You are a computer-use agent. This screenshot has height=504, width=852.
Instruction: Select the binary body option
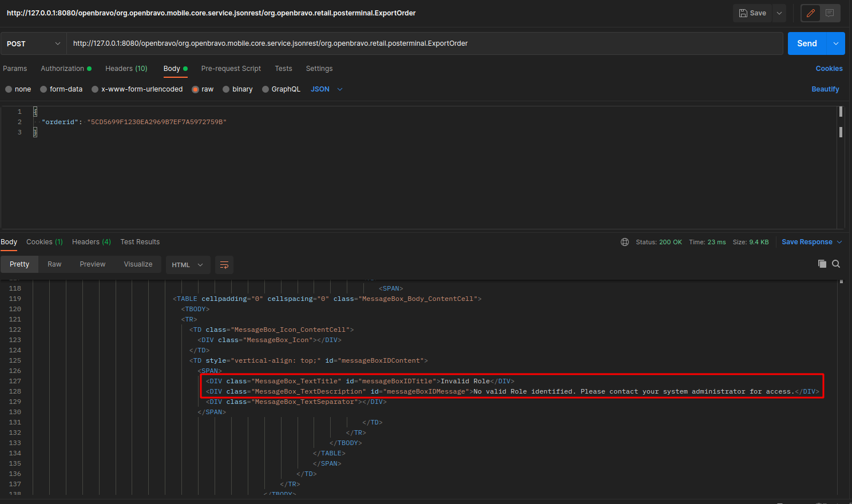click(x=226, y=89)
